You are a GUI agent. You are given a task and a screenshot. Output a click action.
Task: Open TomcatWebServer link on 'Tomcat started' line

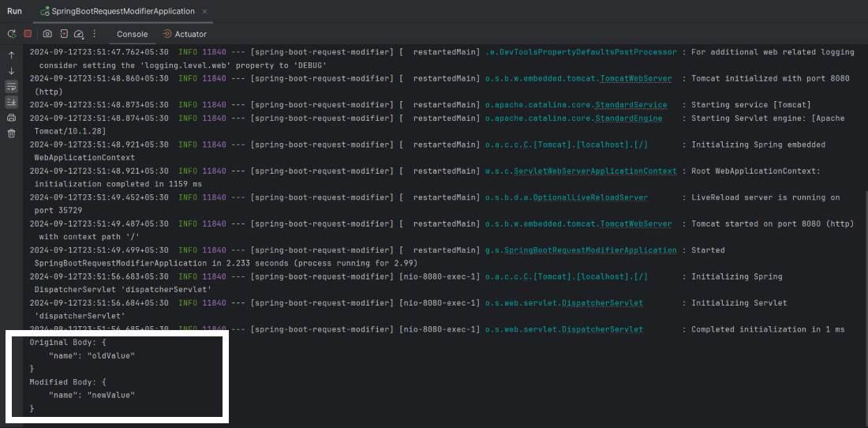click(636, 224)
